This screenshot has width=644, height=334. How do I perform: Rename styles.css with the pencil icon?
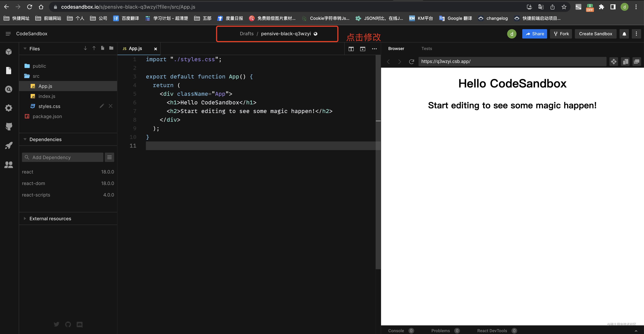point(102,106)
